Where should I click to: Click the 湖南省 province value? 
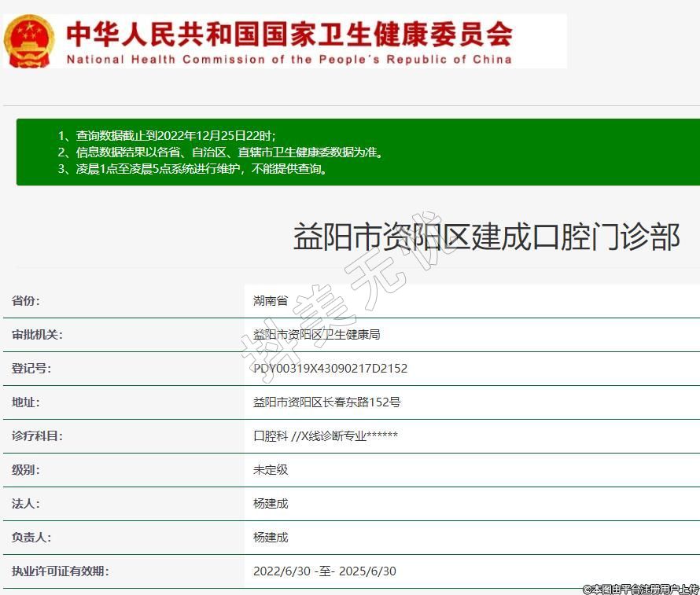click(271, 301)
